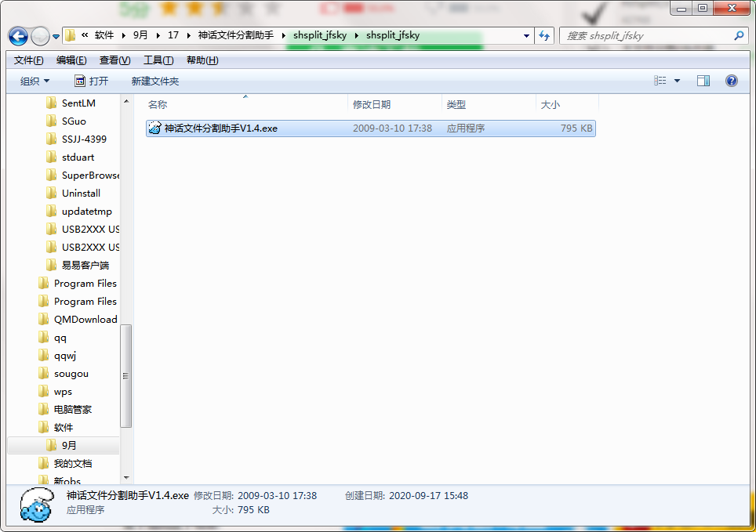Click the magnifier search icon
The width and height of the screenshot is (756, 532).
(738, 36)
